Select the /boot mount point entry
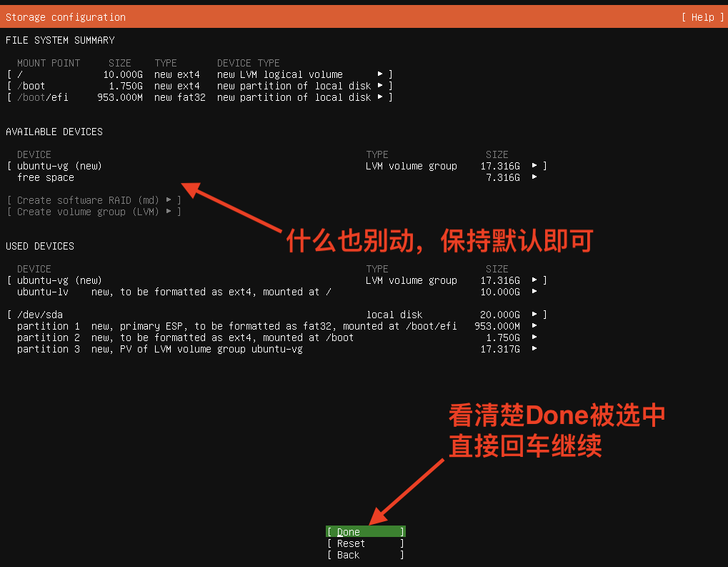 (200, 86)
